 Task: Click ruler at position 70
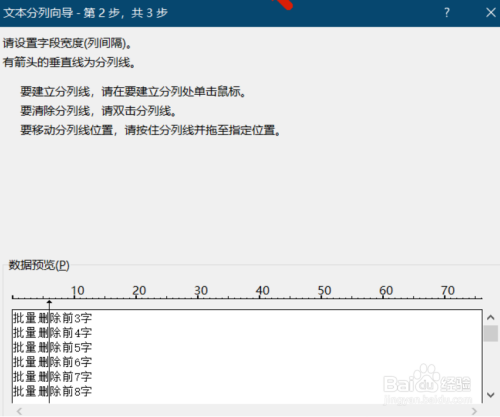coord(448,291)
